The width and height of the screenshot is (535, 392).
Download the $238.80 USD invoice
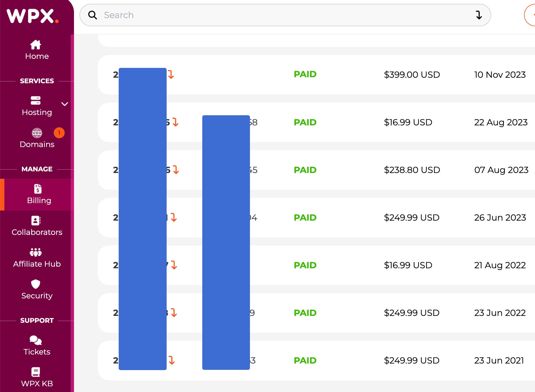[176, 170]
